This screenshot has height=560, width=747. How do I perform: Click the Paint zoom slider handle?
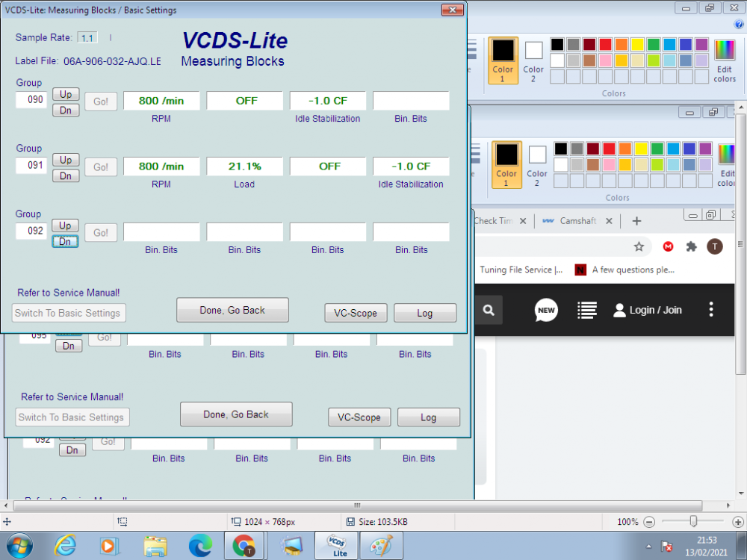coord(694,522)
